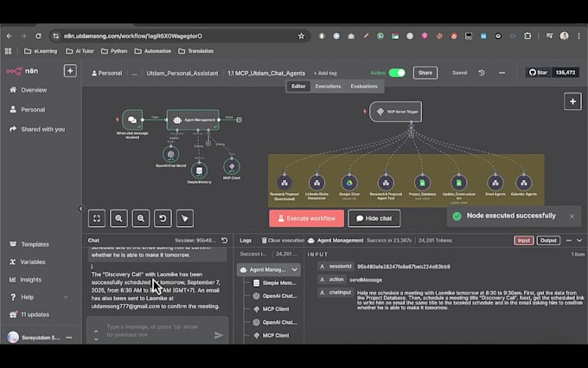Select the Update_Communication node

pyautogui.click(x=458, y=183)
